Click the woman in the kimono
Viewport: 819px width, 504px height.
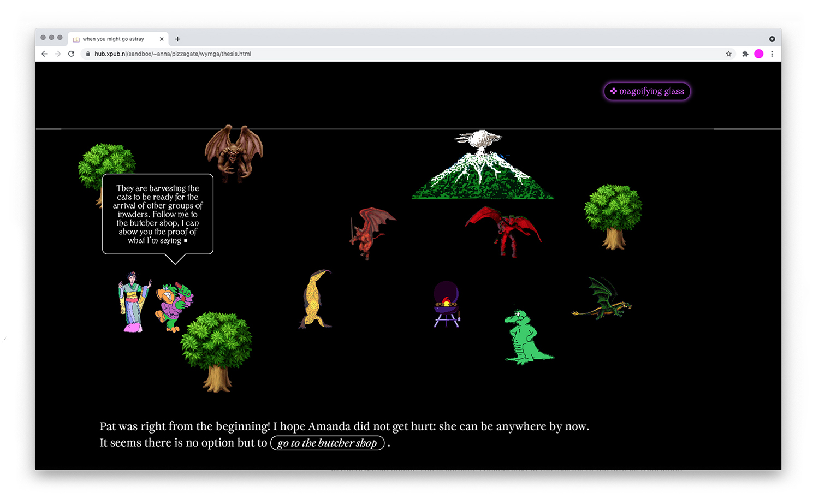[134, 302]
